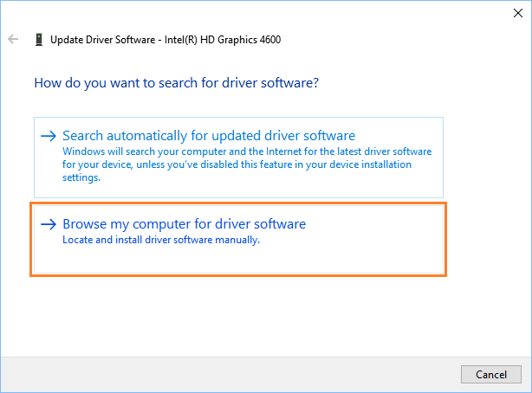This screenshot has height=393, width=532.
Task: Click the 'How do you want to search' heading
Action: 176,84
